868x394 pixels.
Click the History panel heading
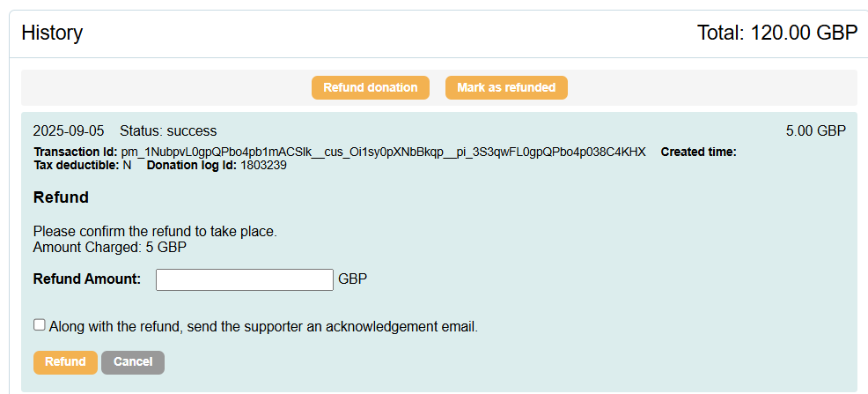pyautogui.click(x=52, y=33)
